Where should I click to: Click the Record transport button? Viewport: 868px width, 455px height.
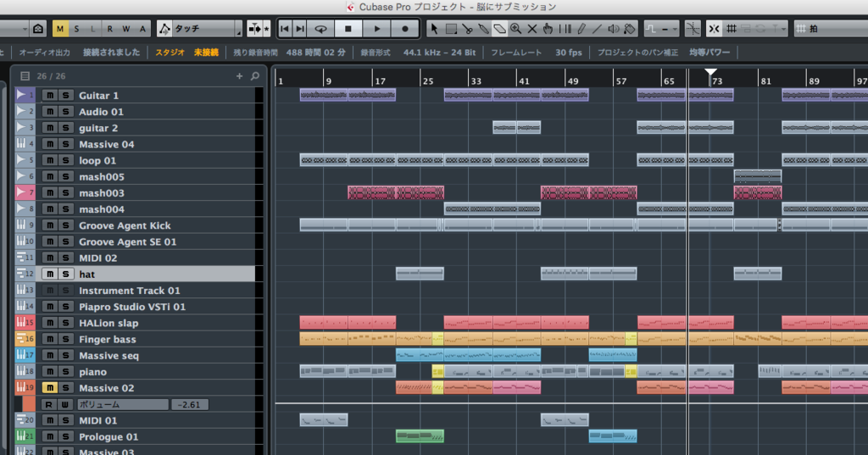[x=405, y=29]
